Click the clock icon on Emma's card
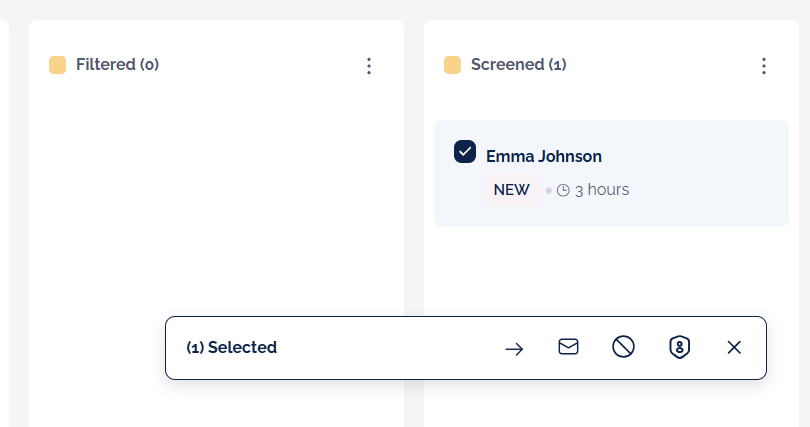810x427 pixels. (563, 190)
